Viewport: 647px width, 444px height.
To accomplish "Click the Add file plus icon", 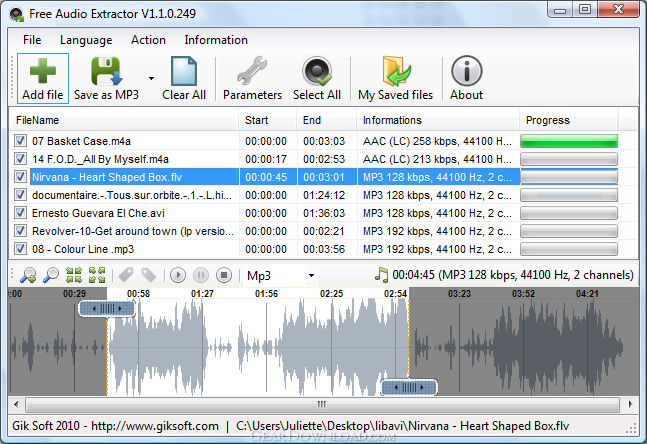I will pos(43,71).
